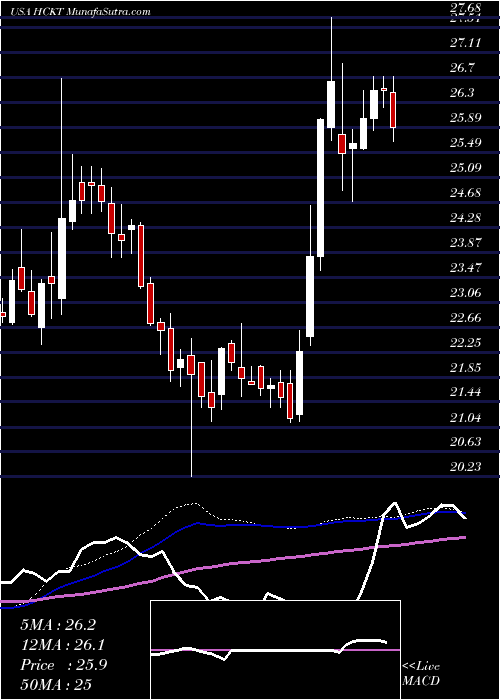Viewport: 500px width, 700px height.
Task: Click the tallest white candle near 25.89
Action: pyautogui.click(x=321, y=188)
